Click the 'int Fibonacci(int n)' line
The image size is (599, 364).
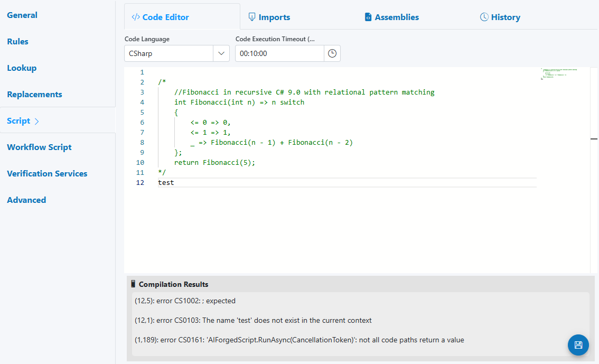[x=239, y=102]
